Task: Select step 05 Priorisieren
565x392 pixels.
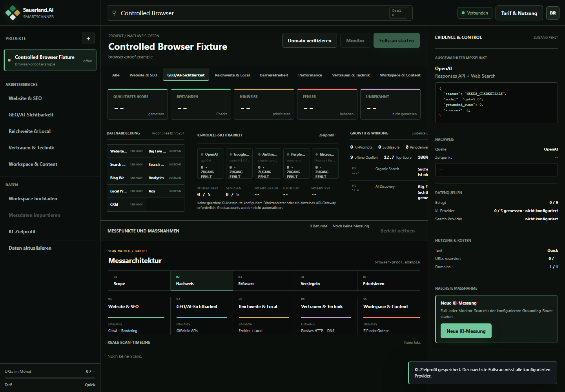Action: point(388,281)
